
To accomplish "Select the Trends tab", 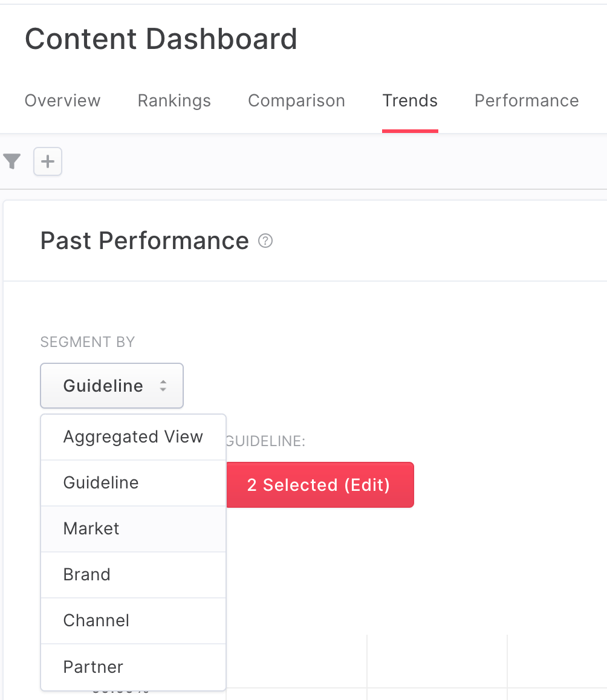I will (x=410, y=101).
